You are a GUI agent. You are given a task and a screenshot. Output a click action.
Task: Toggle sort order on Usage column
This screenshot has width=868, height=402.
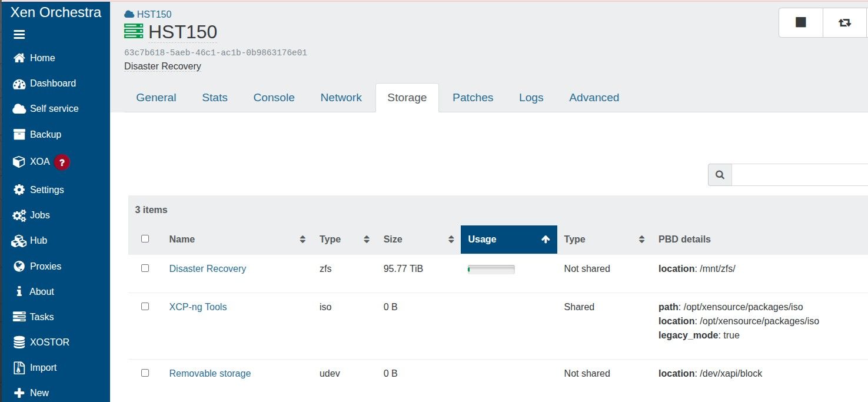coord(508,240)
